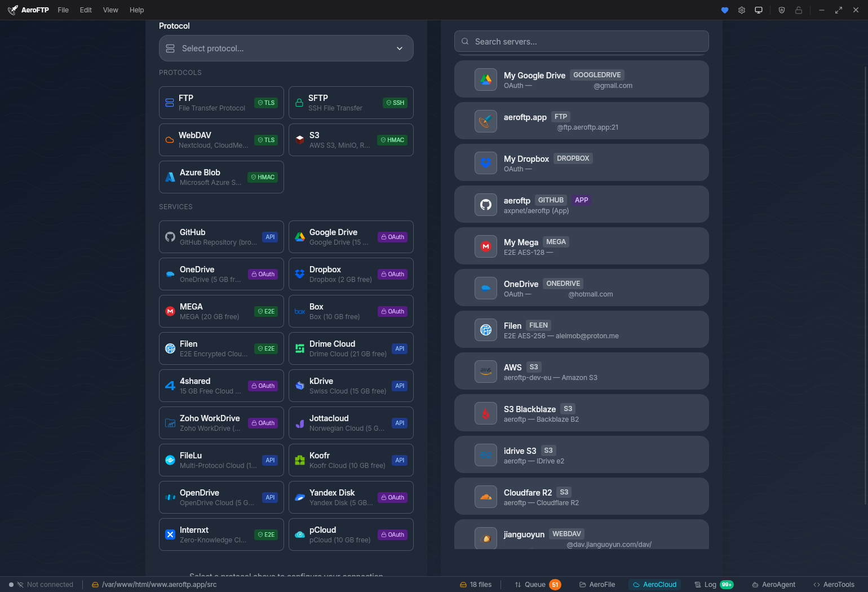Screen dimensions: 868x592
Task: Open the My Google Drive saved connection
Action: pos(581,79)
